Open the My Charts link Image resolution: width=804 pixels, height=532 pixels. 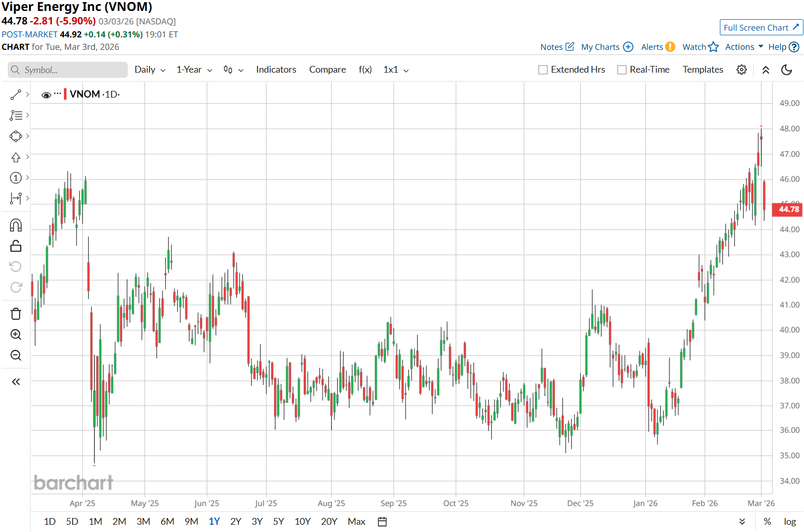point(607,47)
